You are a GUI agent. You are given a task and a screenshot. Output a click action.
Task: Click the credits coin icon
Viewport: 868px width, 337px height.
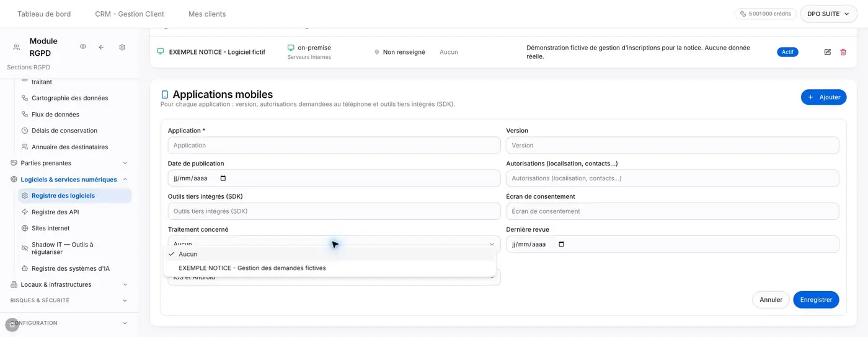pyautogui.click(x=743, y=14)
